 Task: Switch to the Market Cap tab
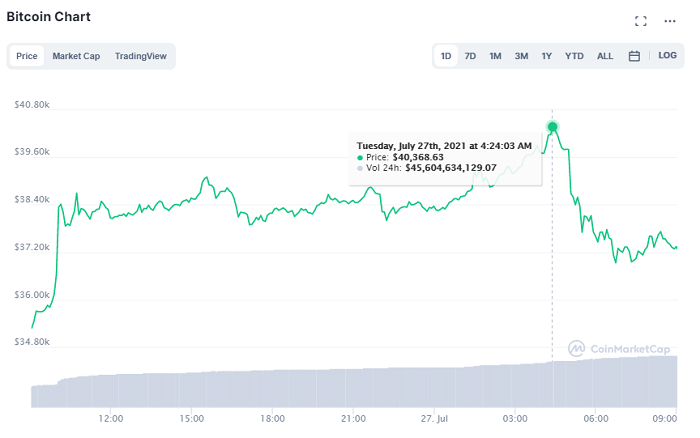point(76,56)
